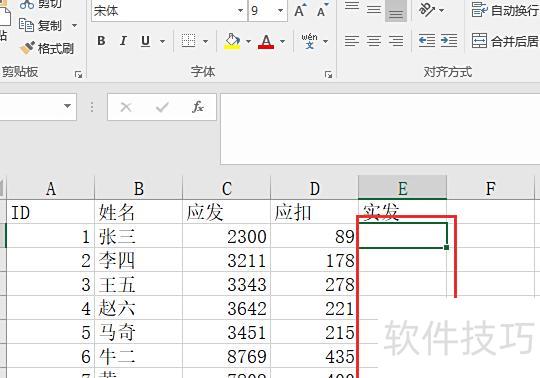The width and height of the screenshot is (540, 378).
Task: Open clipboard pane launcher
Action: tap(79, 74)
